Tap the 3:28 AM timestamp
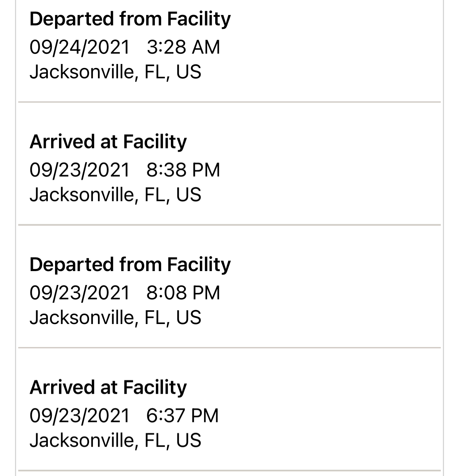 tap(183, 47)
